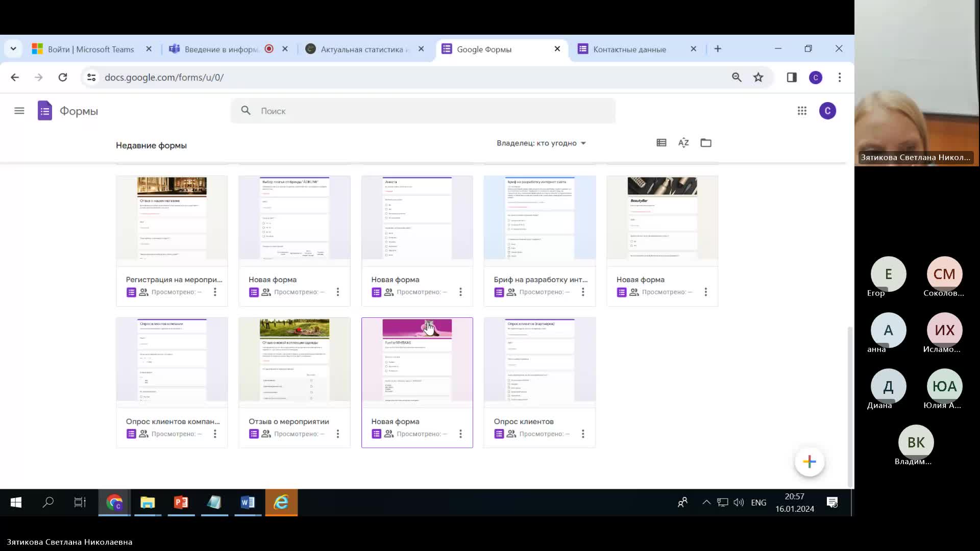
Task: Open more options for Опрос клиентов form
Action: pos(583,434)
